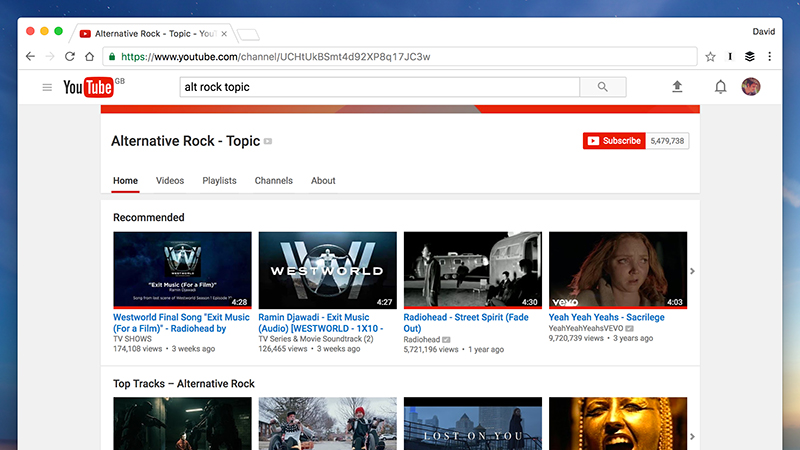Open 'Radiohead - Street Spirit (Fade Out)' title
This screenshot has width=800, height=450.
tap(466, 323)
